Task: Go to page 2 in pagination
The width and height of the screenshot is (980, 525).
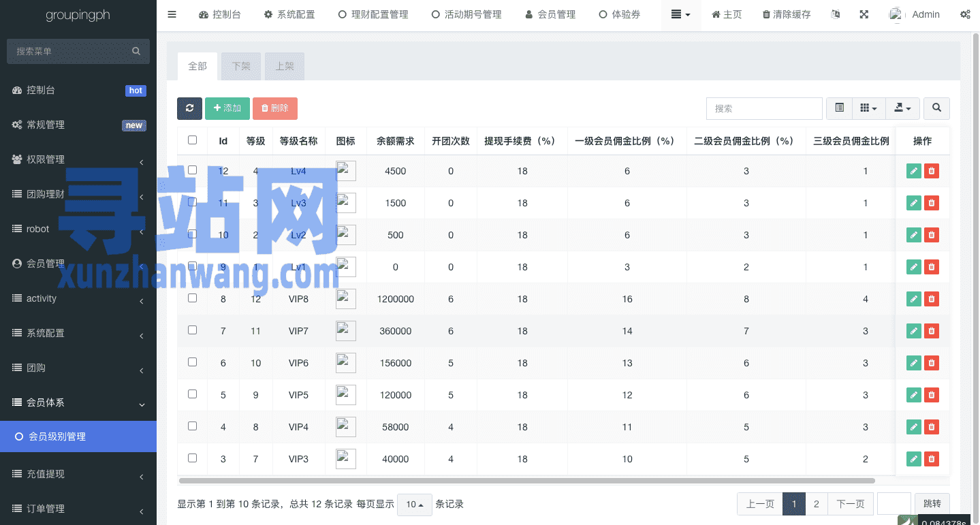Action: click(x=816, y=504)
